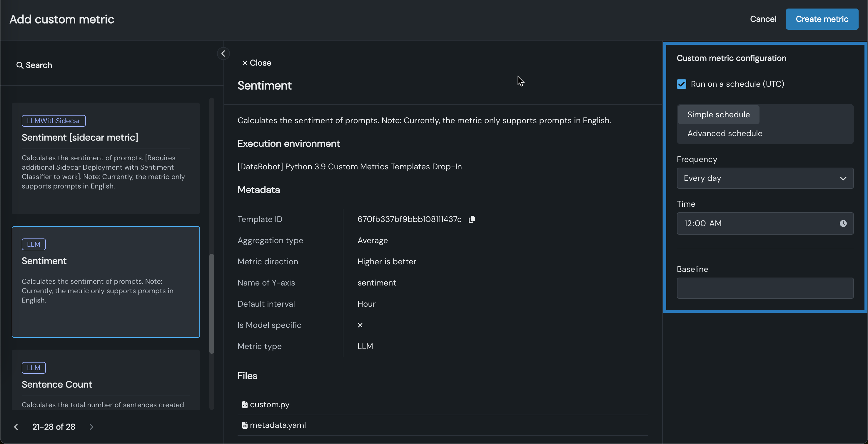The width and height of the screenshot is (868, 444).
Task: Click the Create metric button
Action: coord(822,19)
